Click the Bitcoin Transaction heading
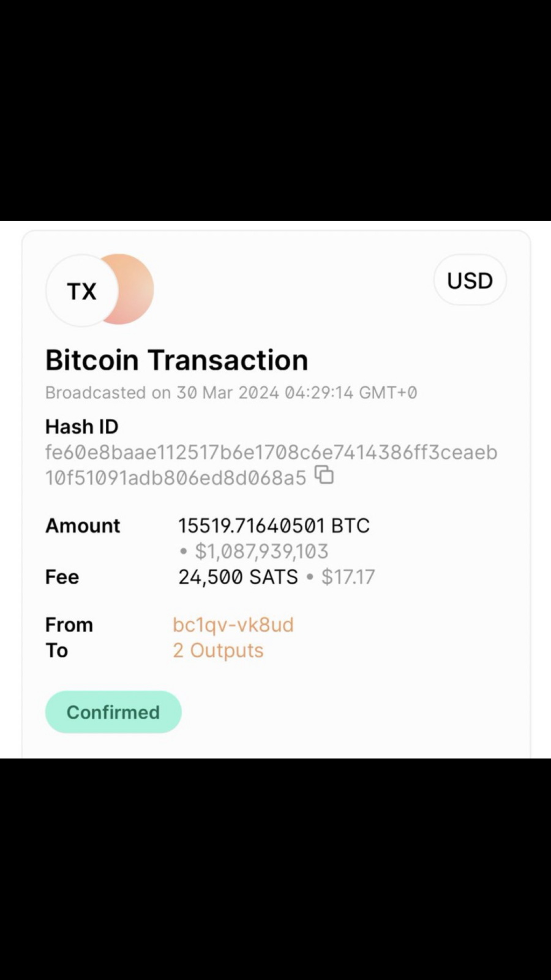The height and width of the screenshot is (980, 551). 176,360
